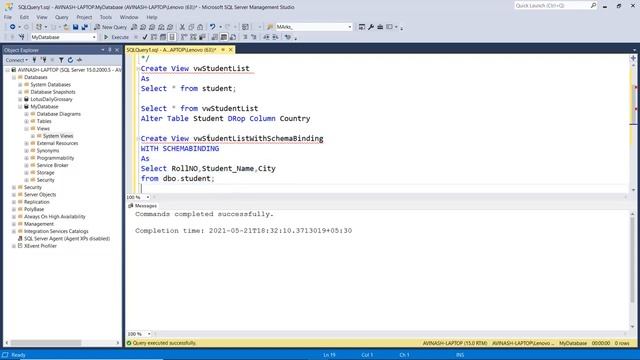
Task: Click the Filter funnel icon in Object Explorer
Action: (x=61, y=60)
